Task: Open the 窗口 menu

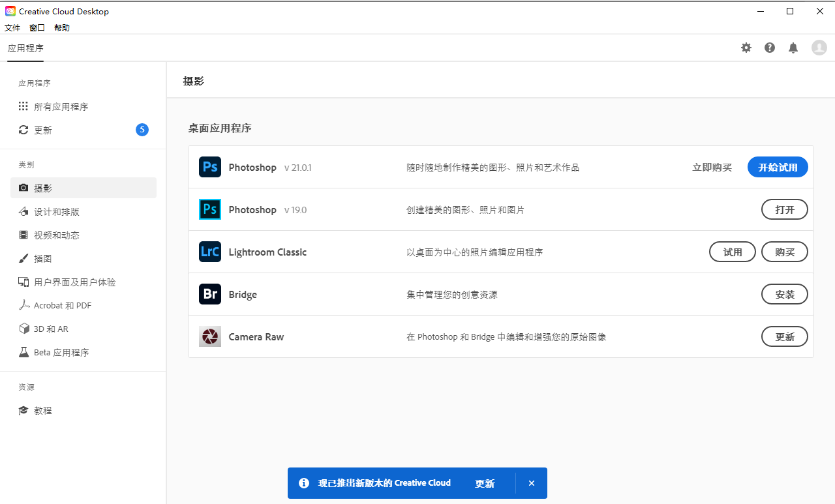Action: pos(37,27)
